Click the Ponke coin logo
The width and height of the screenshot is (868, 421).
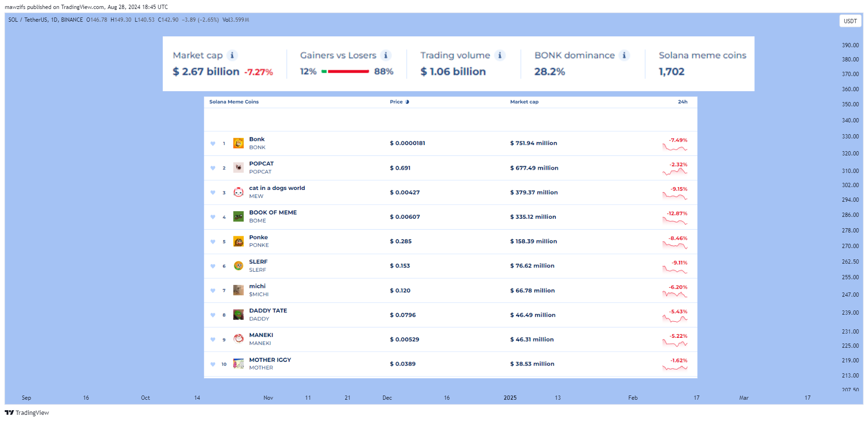[x=238, y=241]
